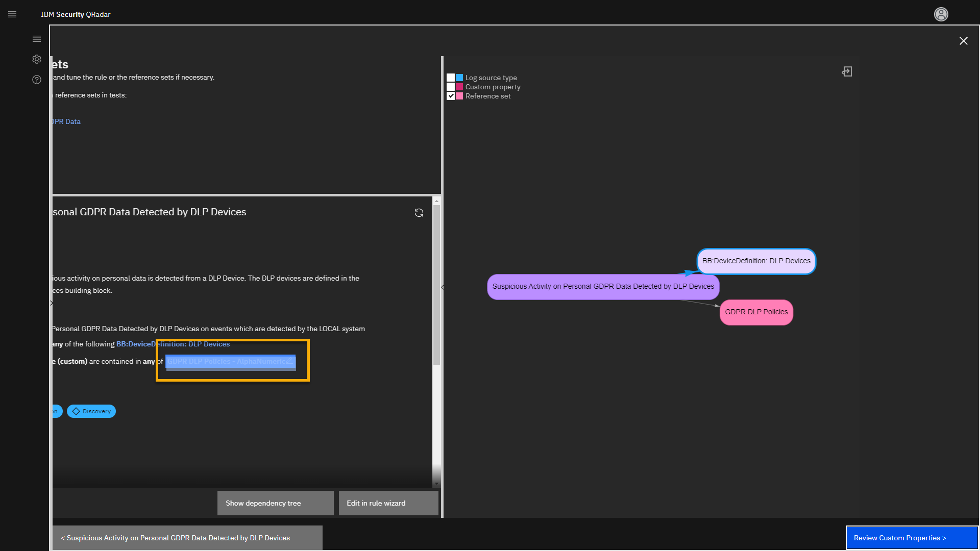Select the pink GDPR DLP Policies node
This screenshot has height=551, width=980.
(756, 312)
